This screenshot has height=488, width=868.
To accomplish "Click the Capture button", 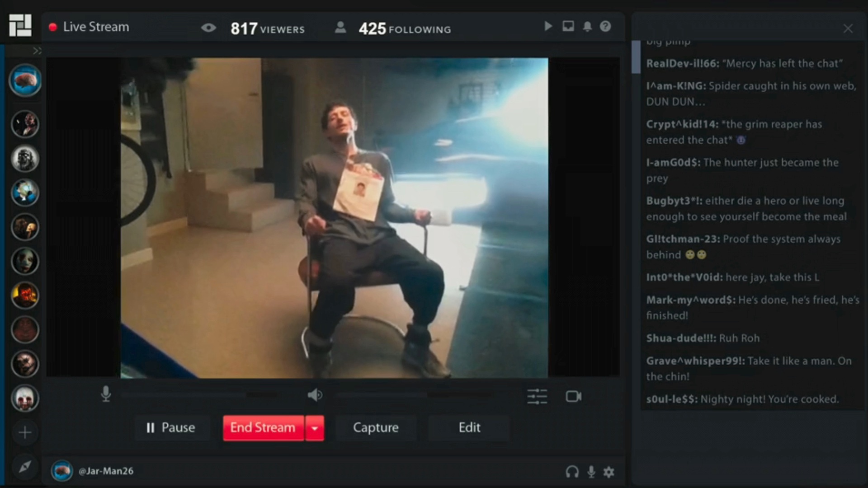I will (x=376, y=428).
